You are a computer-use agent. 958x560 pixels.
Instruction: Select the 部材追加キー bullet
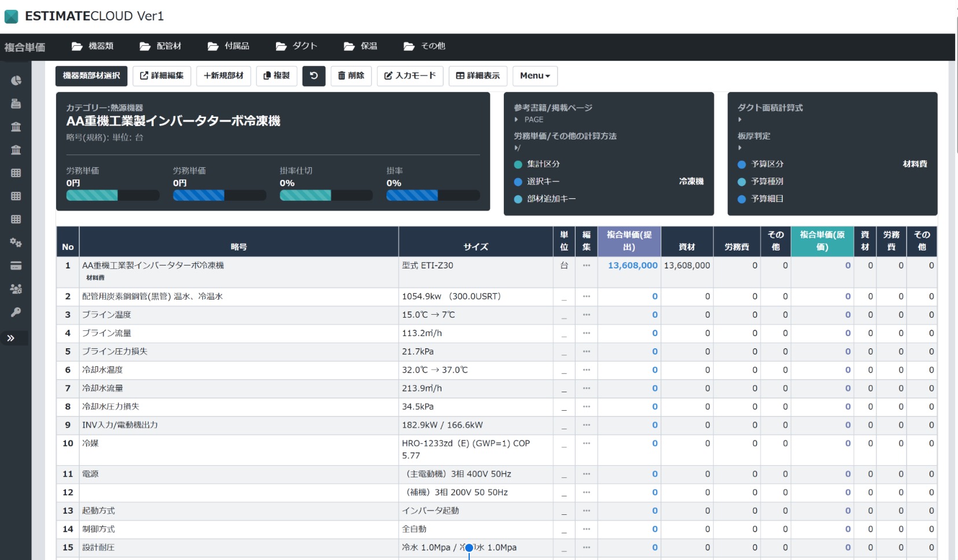[x=518, y=199]
